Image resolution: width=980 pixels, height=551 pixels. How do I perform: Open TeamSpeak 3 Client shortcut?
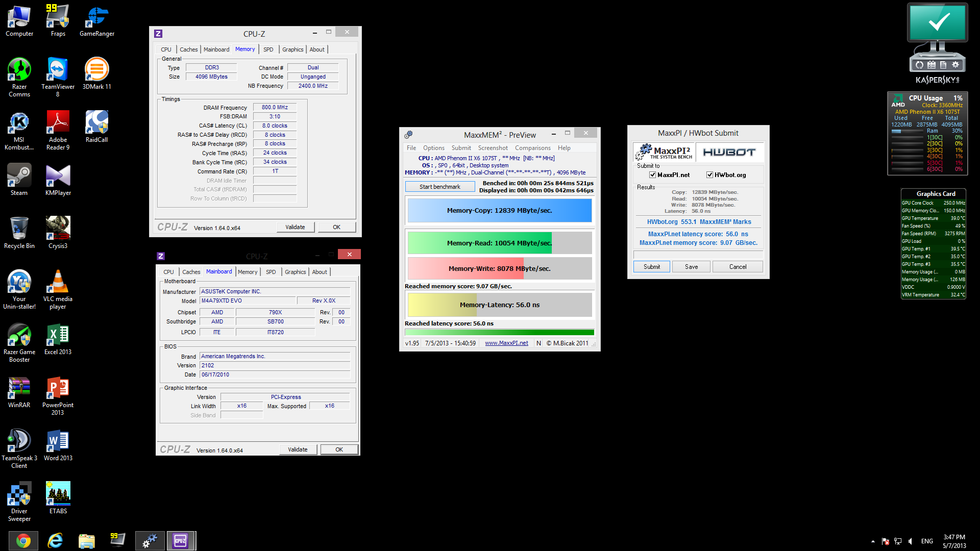[19, 449]
